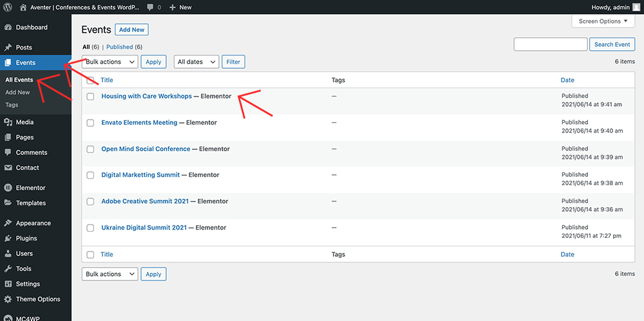Screen dimensions: 644x321
Task: Open the comments bubble icon in admin bar
Action: point(150,7)
